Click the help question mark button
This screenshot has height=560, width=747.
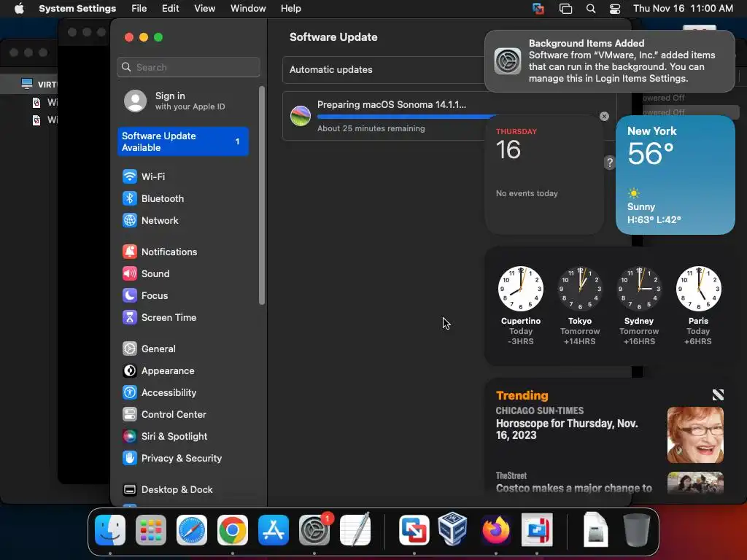click(609, 163)
